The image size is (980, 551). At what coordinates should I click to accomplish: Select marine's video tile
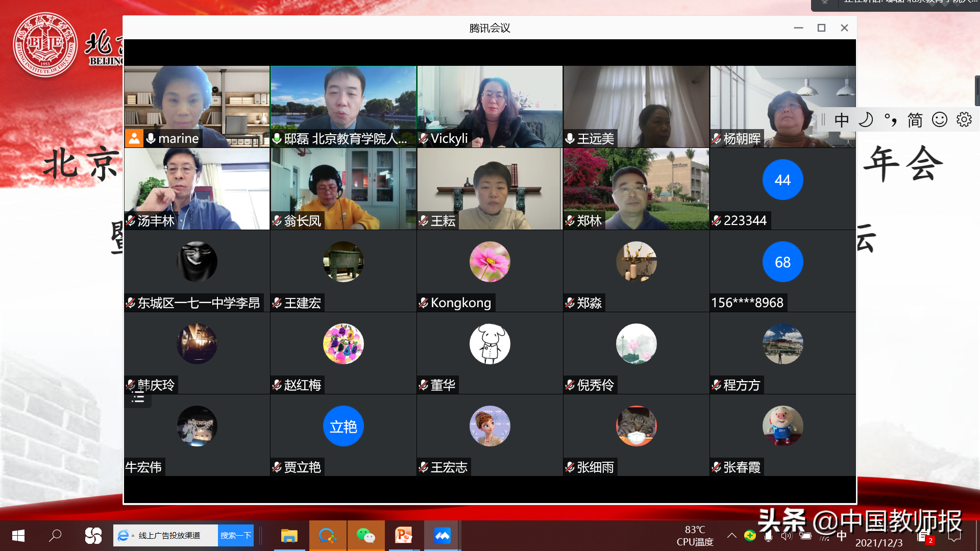[197, 107]
